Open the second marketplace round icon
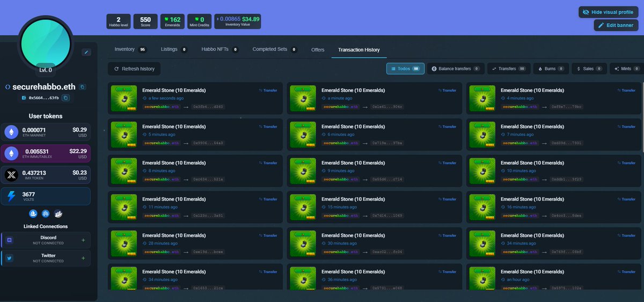644x302 pixels. pos(46,214)
